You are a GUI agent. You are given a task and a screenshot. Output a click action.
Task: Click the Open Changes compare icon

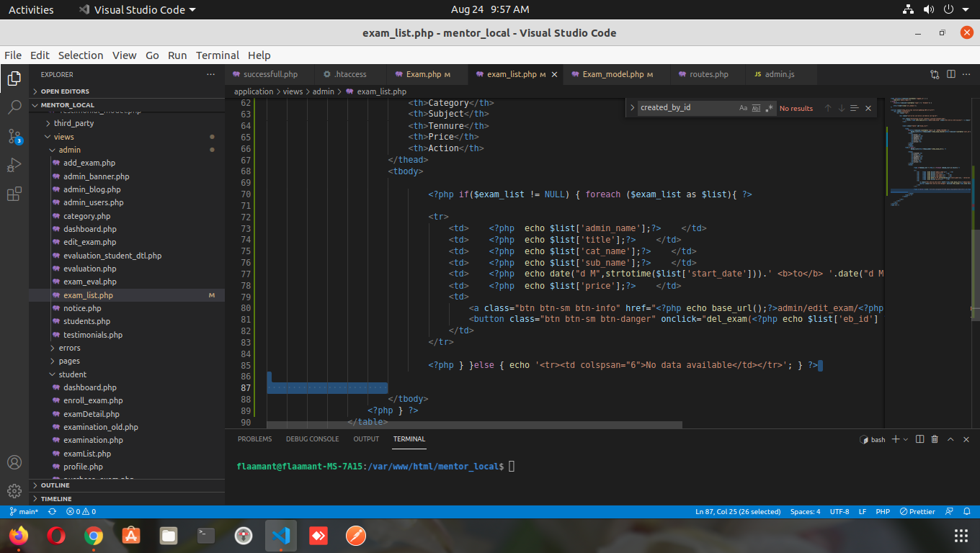(935, 74)
